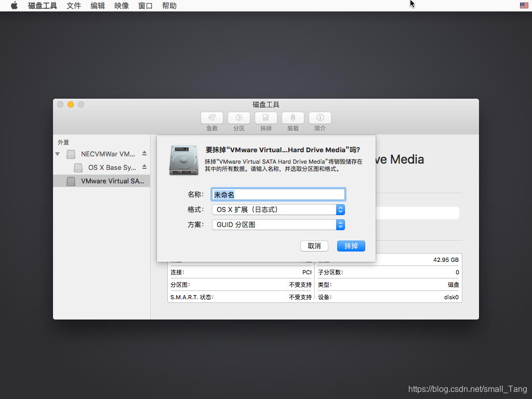
Task: Click the disk0 device value
Action: tap(451, 297)
